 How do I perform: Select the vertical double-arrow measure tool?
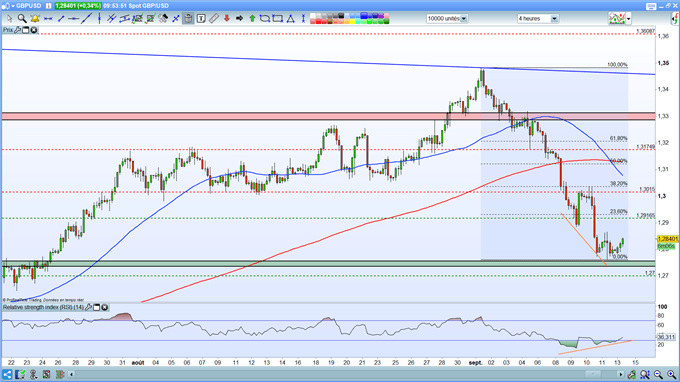(x=303, y=19)
